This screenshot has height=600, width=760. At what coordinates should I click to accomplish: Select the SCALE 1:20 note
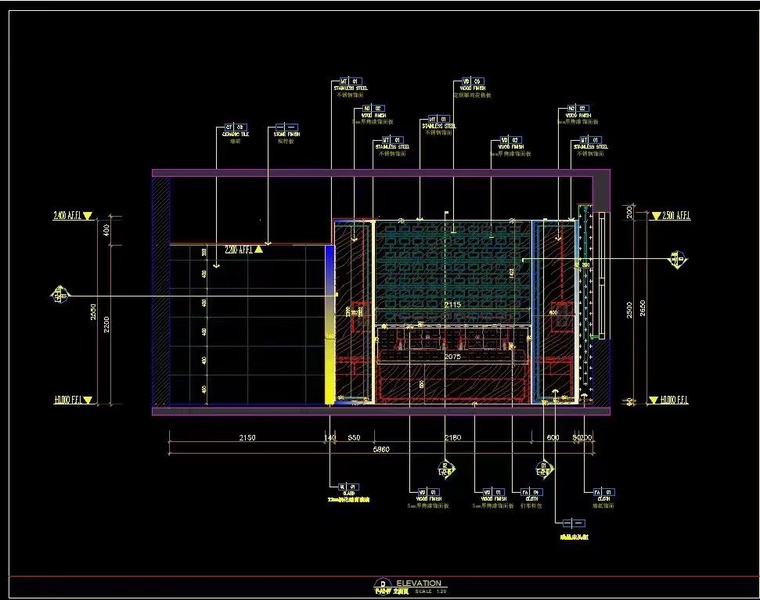[430, 592]
